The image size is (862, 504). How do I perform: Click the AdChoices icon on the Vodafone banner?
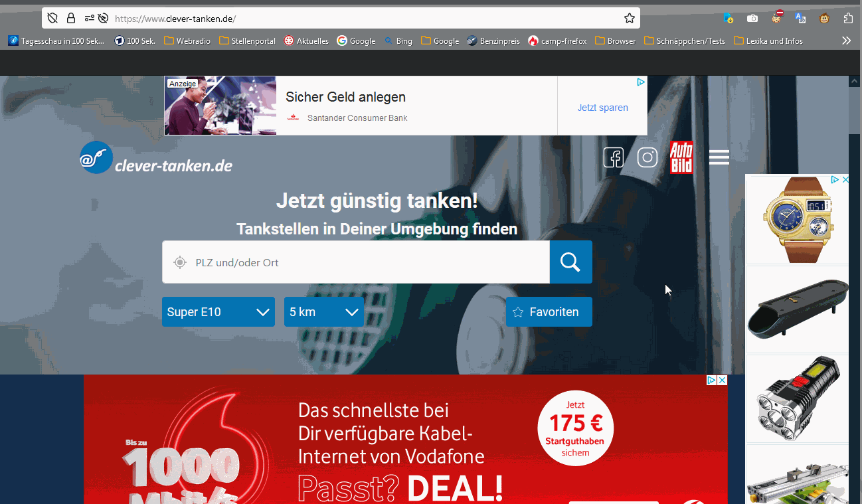pyautogui.click(x=711, y=380)
